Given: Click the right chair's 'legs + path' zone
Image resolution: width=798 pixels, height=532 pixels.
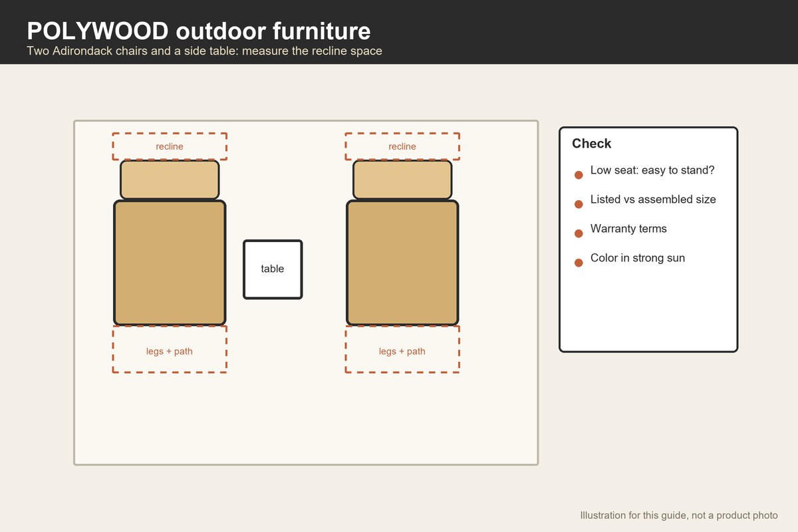Looking at the screenshot, I should tap(402, 349).
